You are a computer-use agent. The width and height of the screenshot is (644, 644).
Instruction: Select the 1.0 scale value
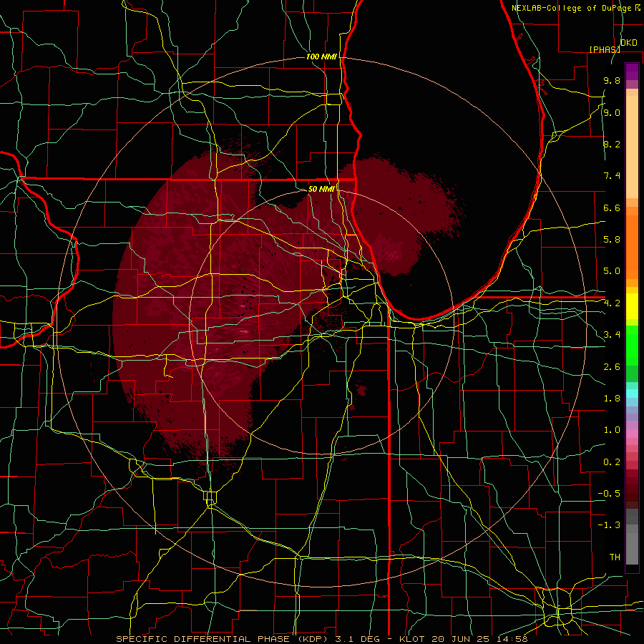[612, 430]
